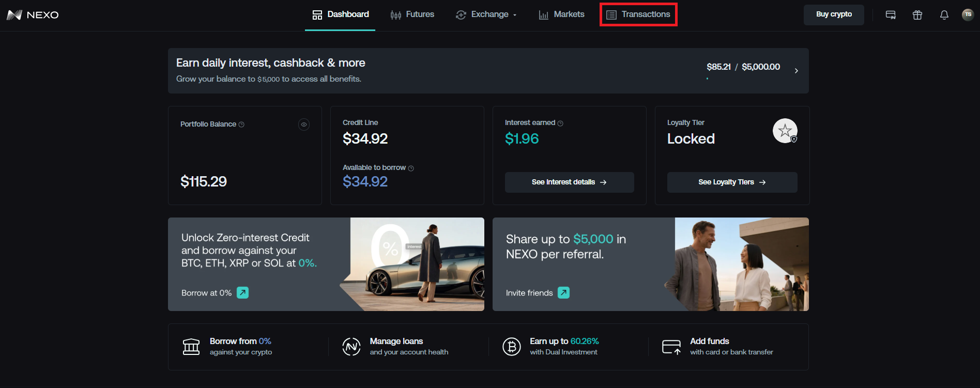Click See interest details button
Image resolution: width=980 pixels, height=388 pixels.
[570, 182]
